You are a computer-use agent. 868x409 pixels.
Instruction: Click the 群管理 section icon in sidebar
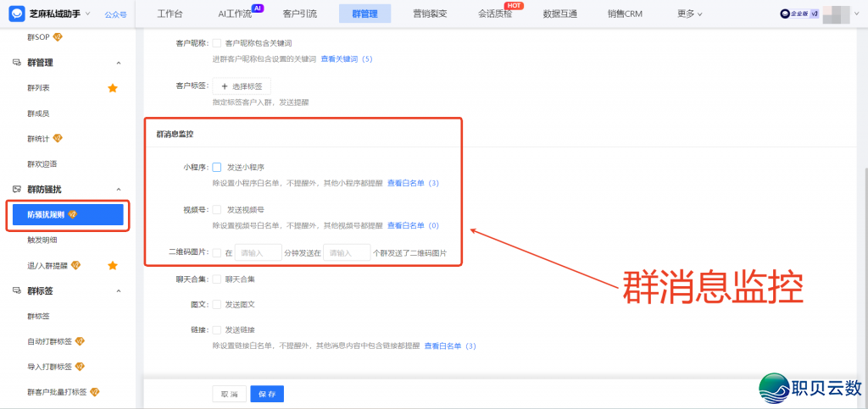point(18,63)
